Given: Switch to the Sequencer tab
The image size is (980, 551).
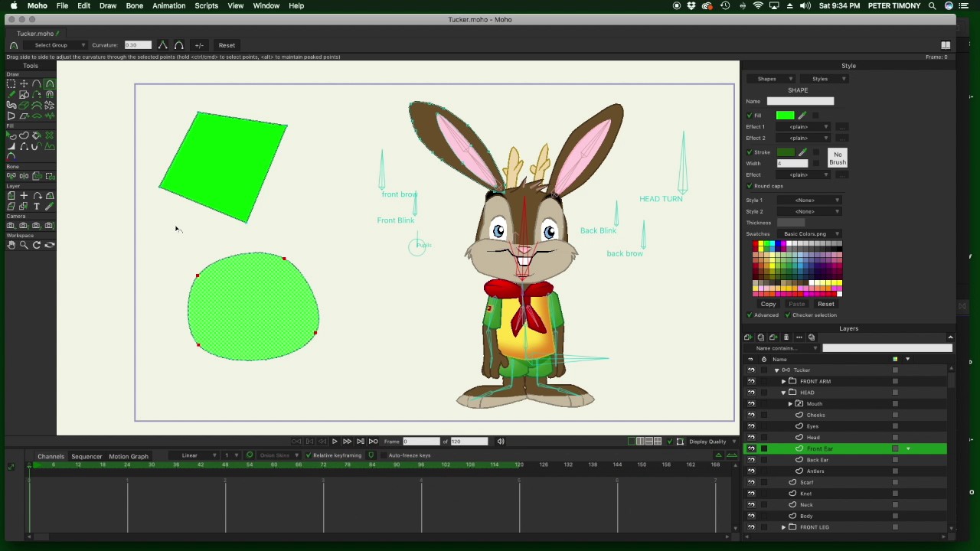Looking at the screenshot, I should (87, 457).
